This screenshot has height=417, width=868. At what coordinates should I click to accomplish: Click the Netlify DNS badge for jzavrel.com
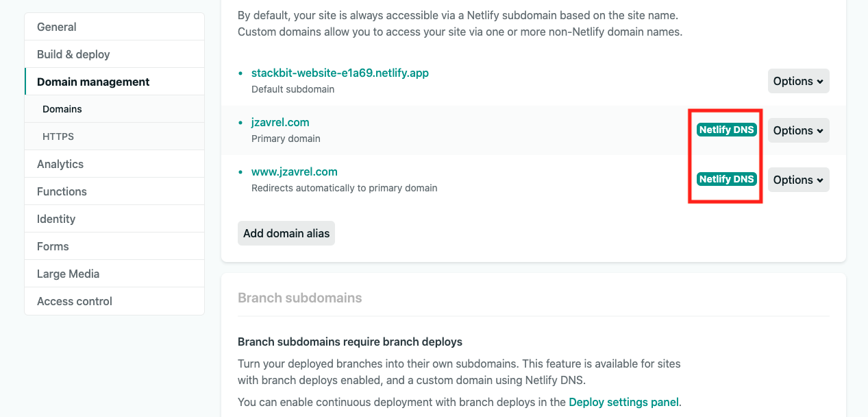[726, 130]
